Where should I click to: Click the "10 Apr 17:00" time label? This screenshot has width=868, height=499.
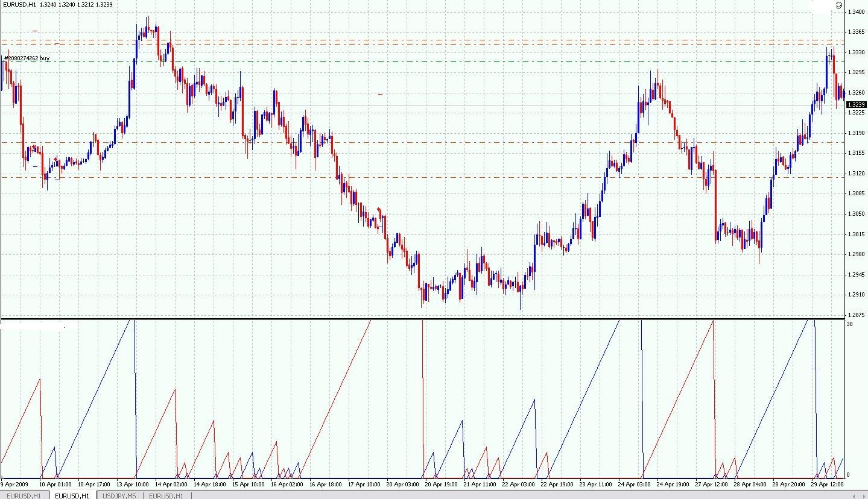94,484
